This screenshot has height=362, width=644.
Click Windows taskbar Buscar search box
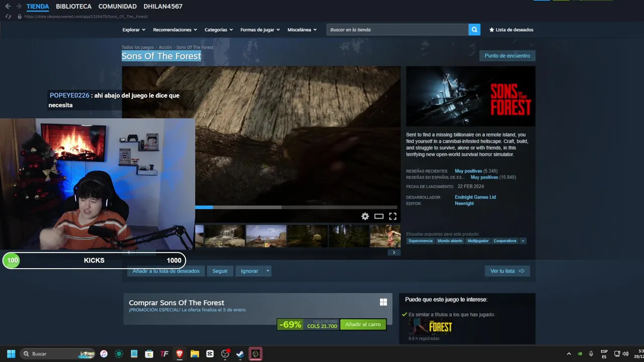58,354
